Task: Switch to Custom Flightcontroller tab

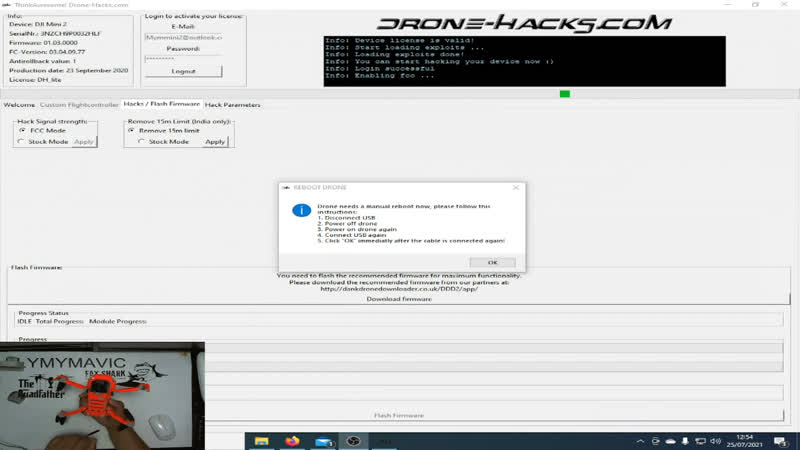Action: tap(79, 105)
